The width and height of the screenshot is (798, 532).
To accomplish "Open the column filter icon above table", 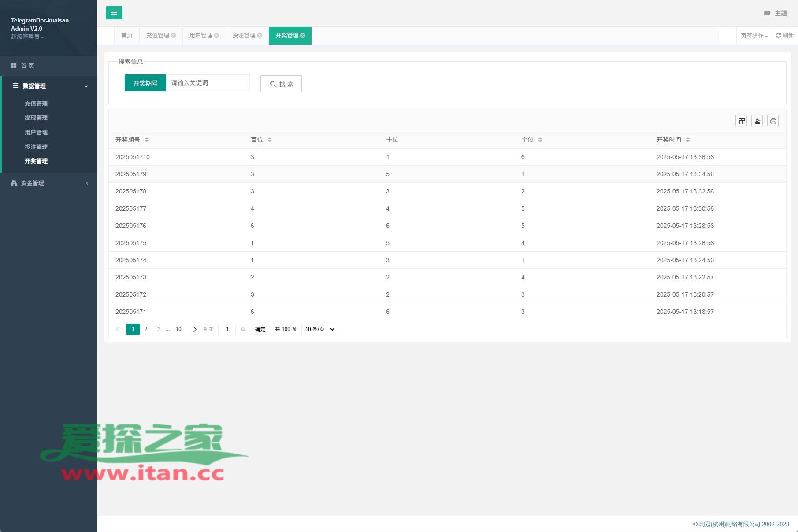I will [742, 121].
